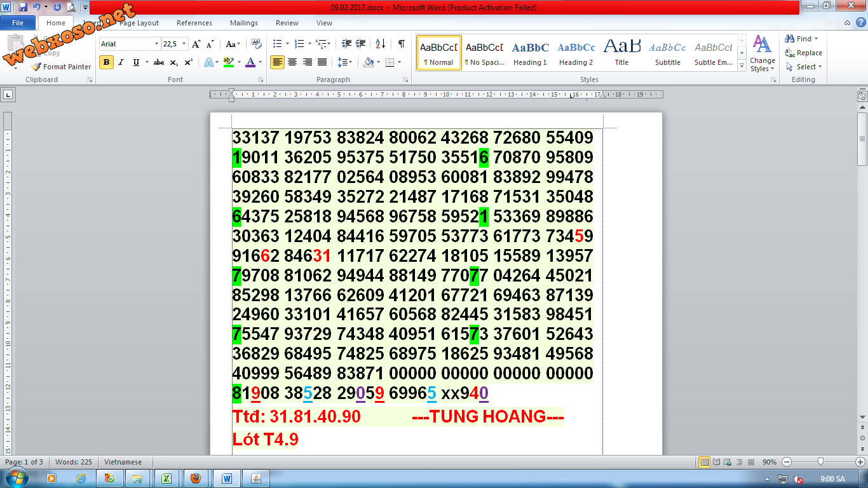Image resolution: width=868 pixels, height=488 pixels.
Task: Click the Multilevel List icon
Action: point(321,44)
